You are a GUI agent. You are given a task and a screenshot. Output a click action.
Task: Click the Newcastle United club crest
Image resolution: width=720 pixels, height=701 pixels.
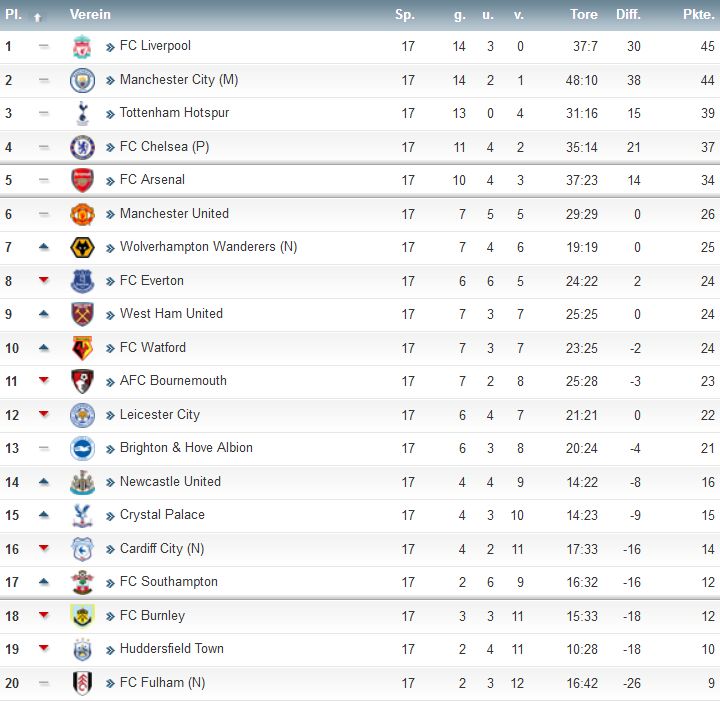tap(82, 482)
